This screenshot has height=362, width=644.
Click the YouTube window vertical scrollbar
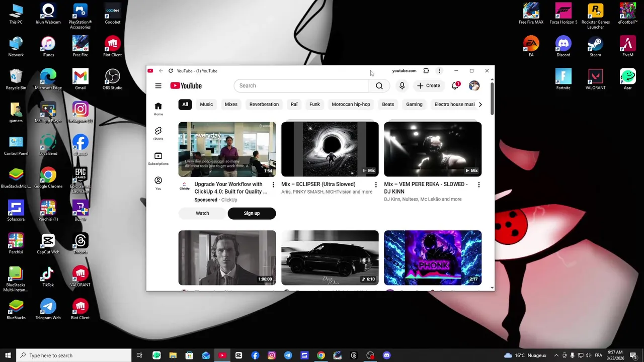click(492, 98)
